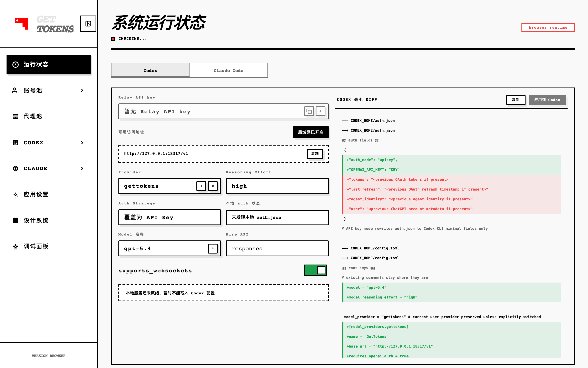This screenshot has width=588, height=368.
Task: Open the 应用设置 menu item
Action: pos(49,194)
